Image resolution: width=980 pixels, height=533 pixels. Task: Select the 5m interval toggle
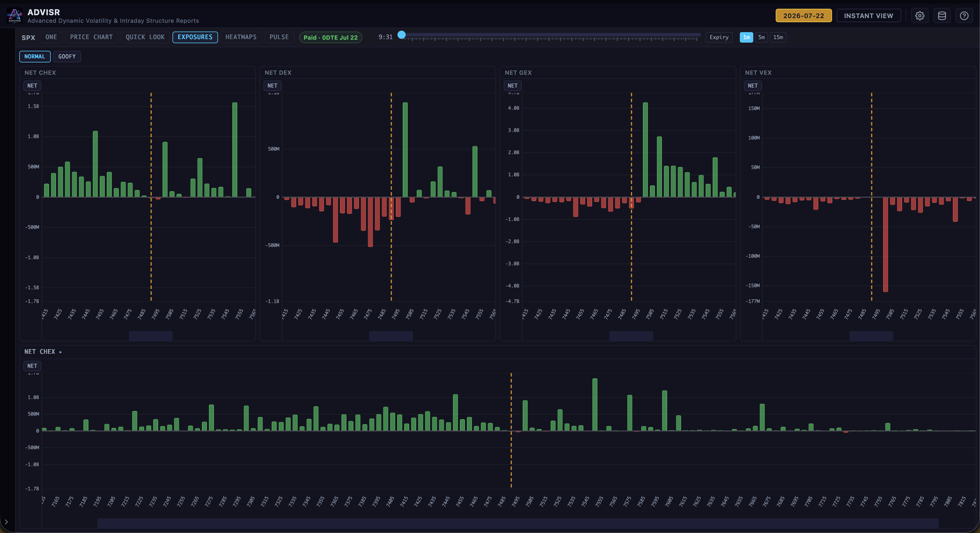tap(761, 37)
